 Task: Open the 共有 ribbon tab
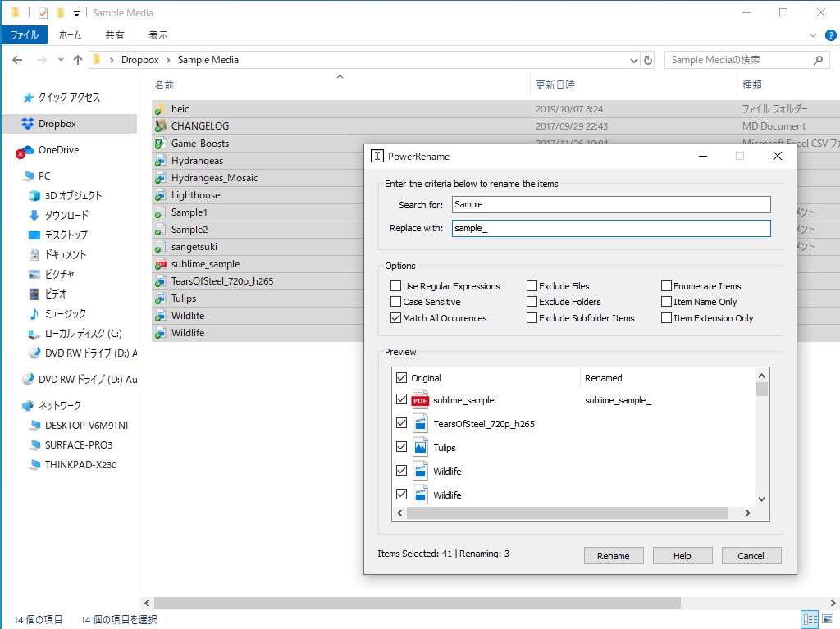tap(114, 34)
